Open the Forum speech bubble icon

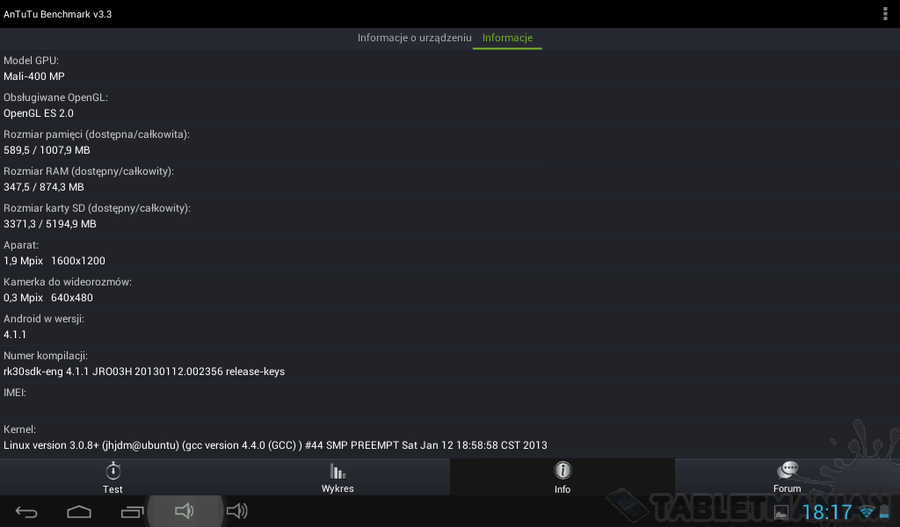[x=788, y=471]
